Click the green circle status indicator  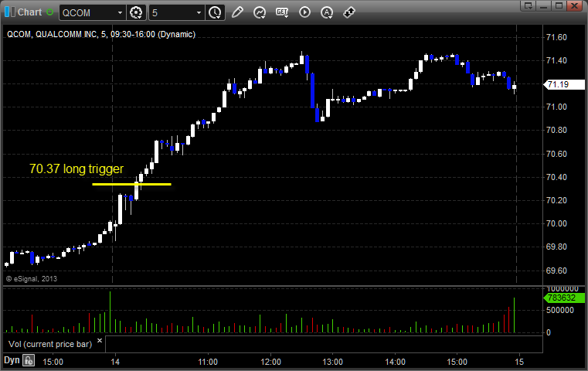[x=50, y=12]
